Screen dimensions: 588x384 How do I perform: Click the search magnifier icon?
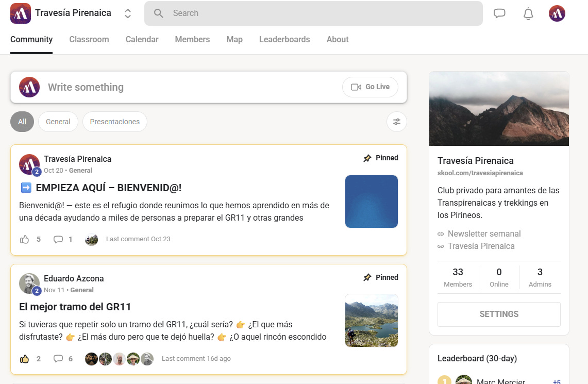pos(159,13)
